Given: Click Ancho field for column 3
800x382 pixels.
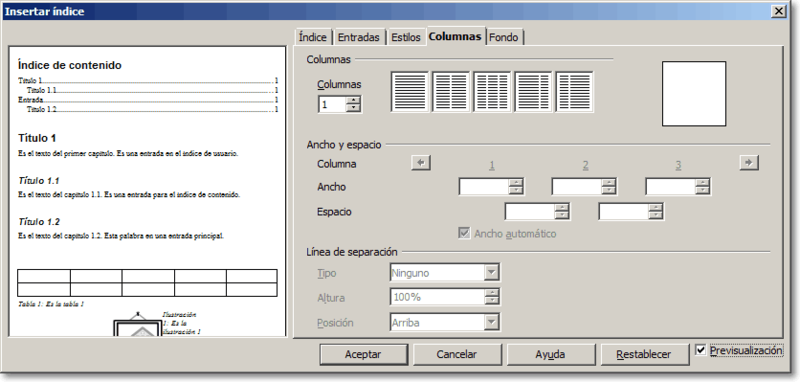Looking at the screenshot, I should coord(670,187).
